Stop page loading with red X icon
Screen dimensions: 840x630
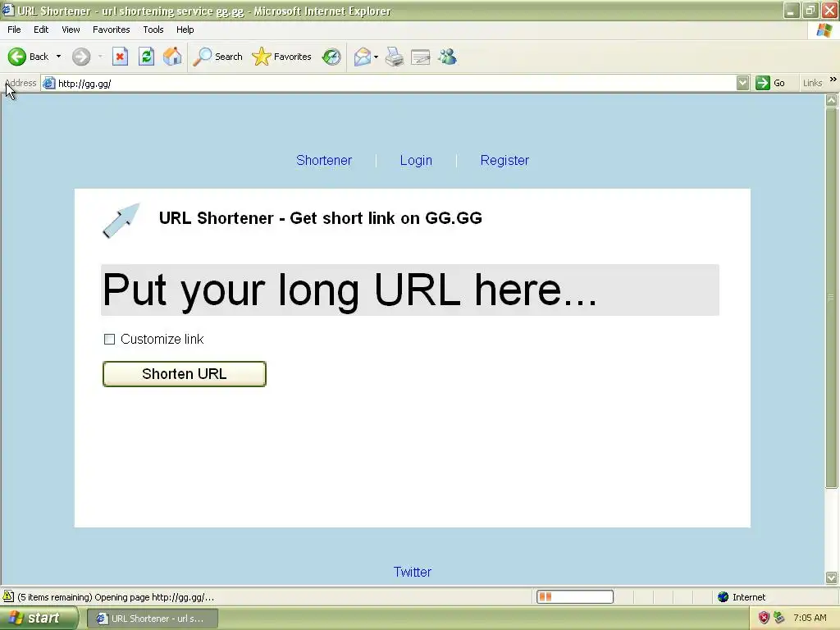pos(120,57)
